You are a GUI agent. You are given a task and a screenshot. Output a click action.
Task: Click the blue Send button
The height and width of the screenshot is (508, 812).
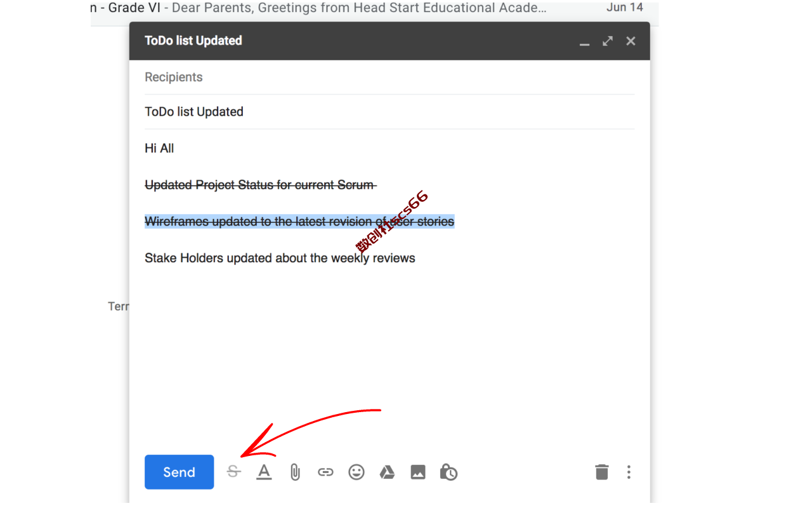(179, 472)
